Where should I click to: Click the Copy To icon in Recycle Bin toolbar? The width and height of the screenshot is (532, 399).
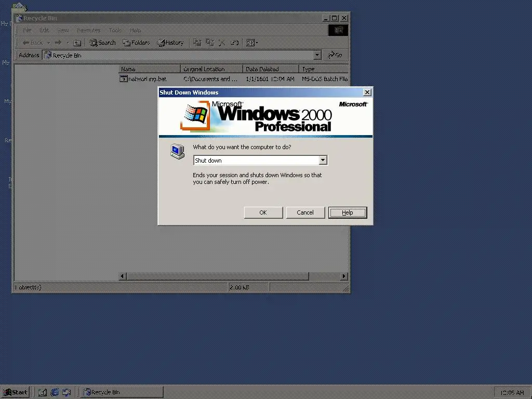(x=210, y=43)
